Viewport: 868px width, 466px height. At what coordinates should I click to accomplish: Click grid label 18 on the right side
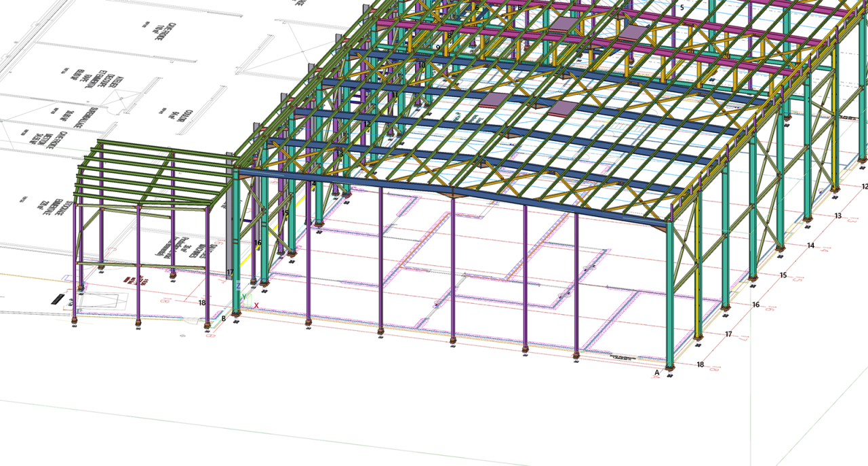point(701,364)
